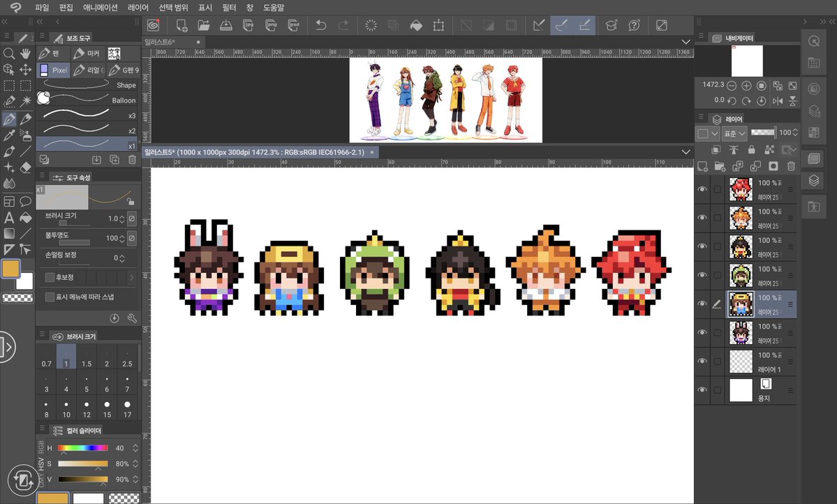Click the New canvas icon in command bar
The image size is (837, 504).
182,25
